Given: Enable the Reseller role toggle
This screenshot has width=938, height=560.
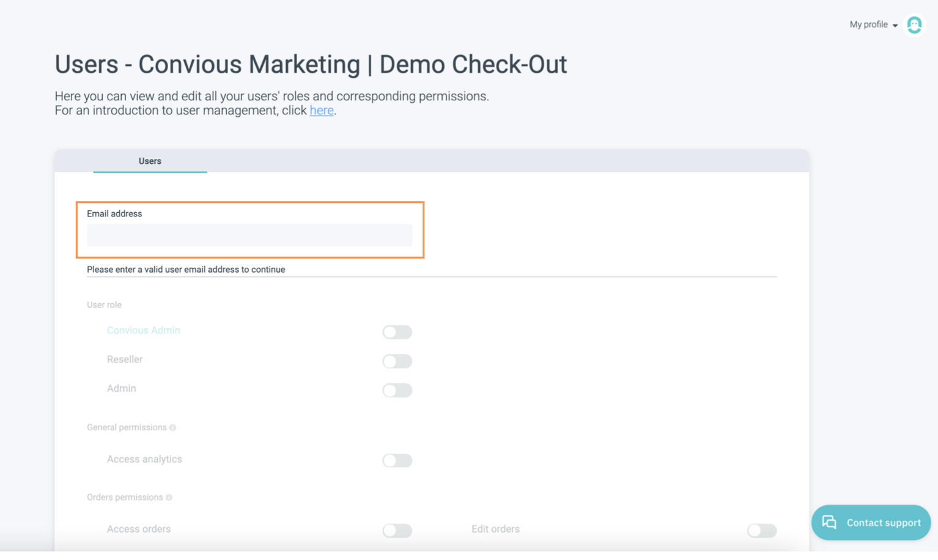Looking at the screenshot, I should 397,361.
